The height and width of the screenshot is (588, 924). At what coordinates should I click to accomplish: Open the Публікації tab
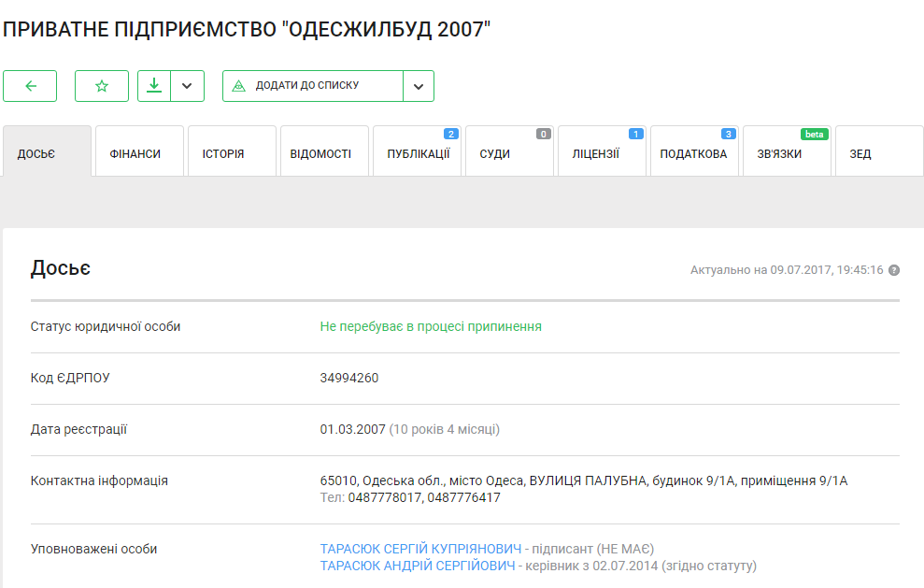[417, 153]
